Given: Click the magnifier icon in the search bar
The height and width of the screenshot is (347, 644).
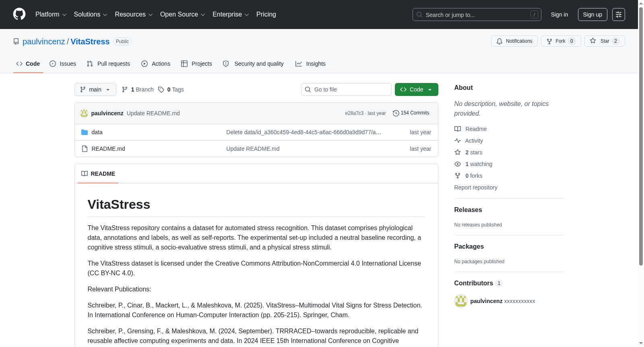Looking at the screenshot, I should [419, 15].
